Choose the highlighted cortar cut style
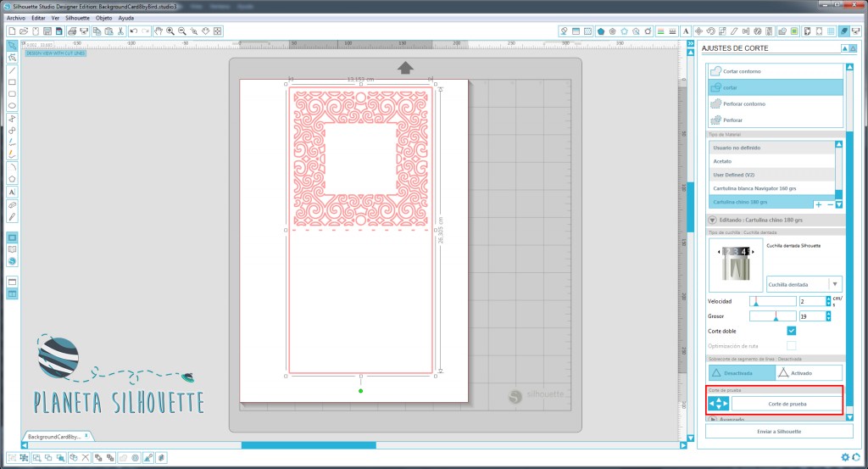Image resolution: width=868 pixels, height=469 pixels. 776,87
